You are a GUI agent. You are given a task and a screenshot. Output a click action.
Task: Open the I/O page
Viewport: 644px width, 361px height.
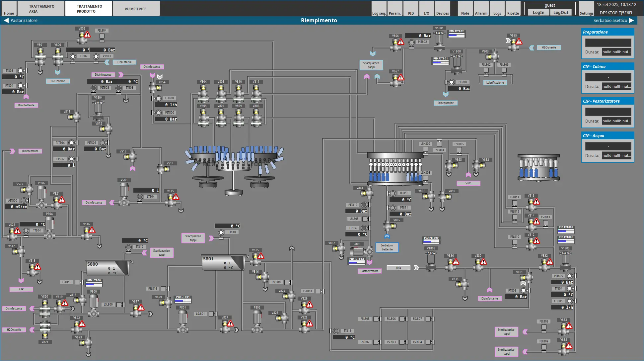(427, 9)
